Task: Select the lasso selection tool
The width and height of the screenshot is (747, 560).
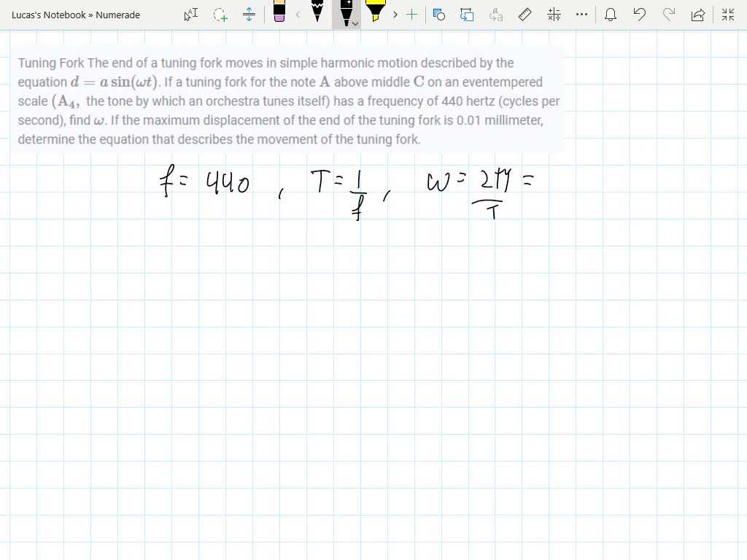Action: (x=220, y=15)
